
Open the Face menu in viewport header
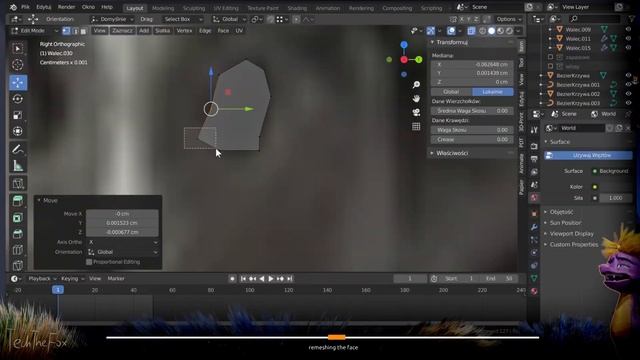tap(223, 31)
